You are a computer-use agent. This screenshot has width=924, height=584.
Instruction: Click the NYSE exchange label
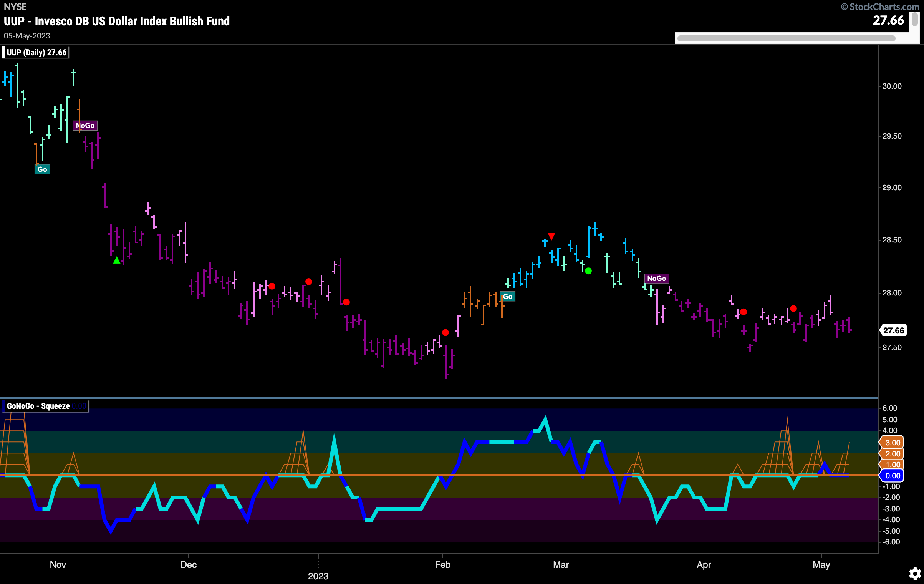[15, 7]
